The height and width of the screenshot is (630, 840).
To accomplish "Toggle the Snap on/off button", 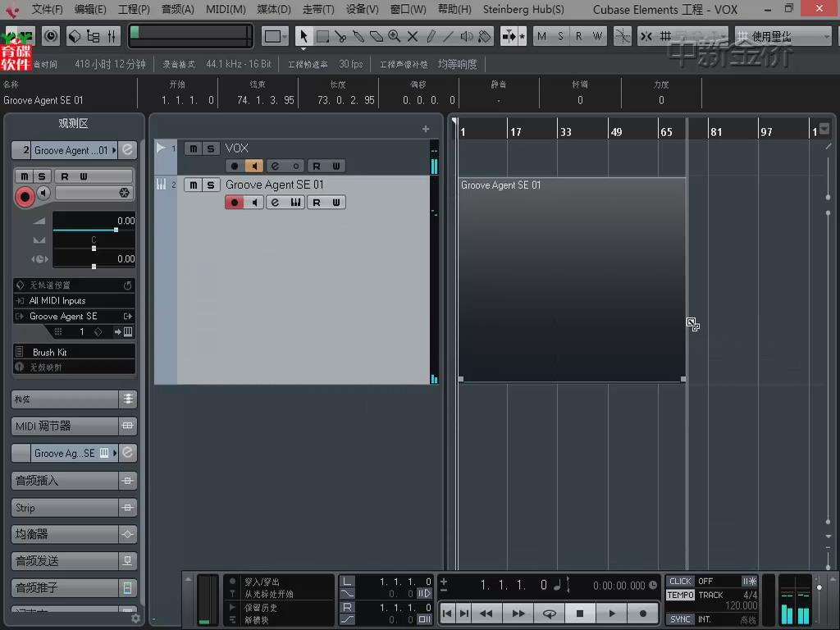I will coord(646,36).
